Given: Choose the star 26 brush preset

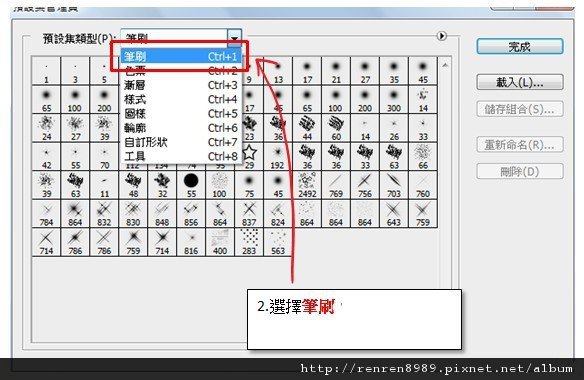Looking at the screenshot, I should click(394, 128).
